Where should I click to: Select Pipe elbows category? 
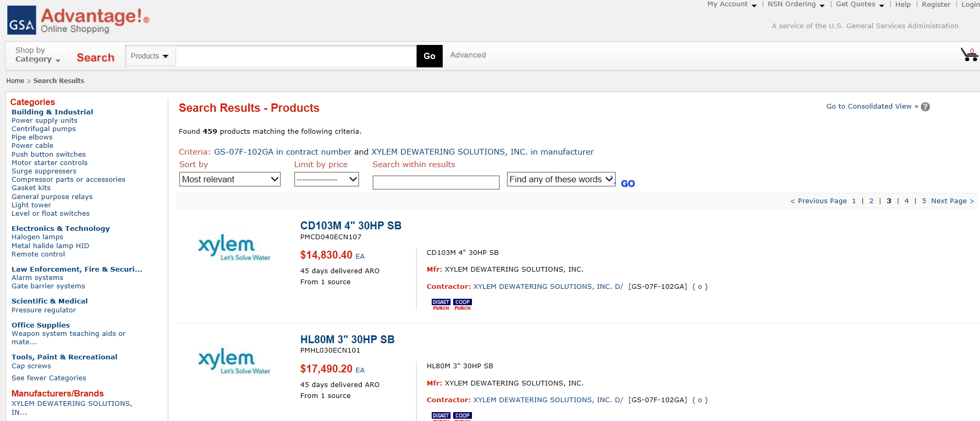32,137
